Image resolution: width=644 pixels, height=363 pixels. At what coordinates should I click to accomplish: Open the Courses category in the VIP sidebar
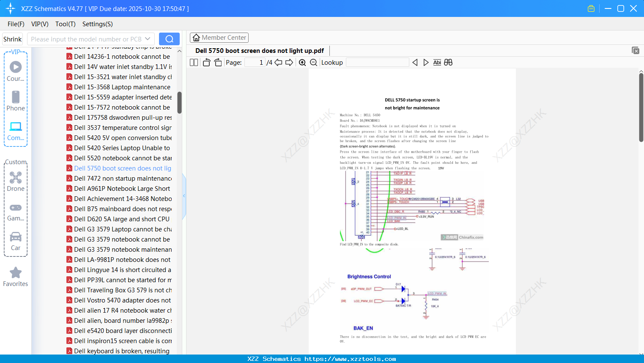(x=16, y=71)
